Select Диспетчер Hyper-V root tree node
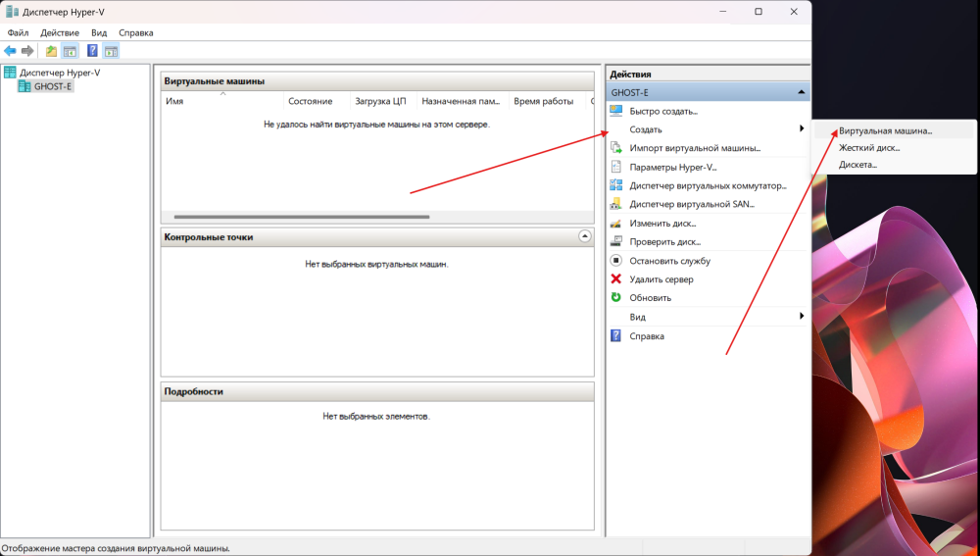Screen dimensions: 980x556 click(60, 73)
